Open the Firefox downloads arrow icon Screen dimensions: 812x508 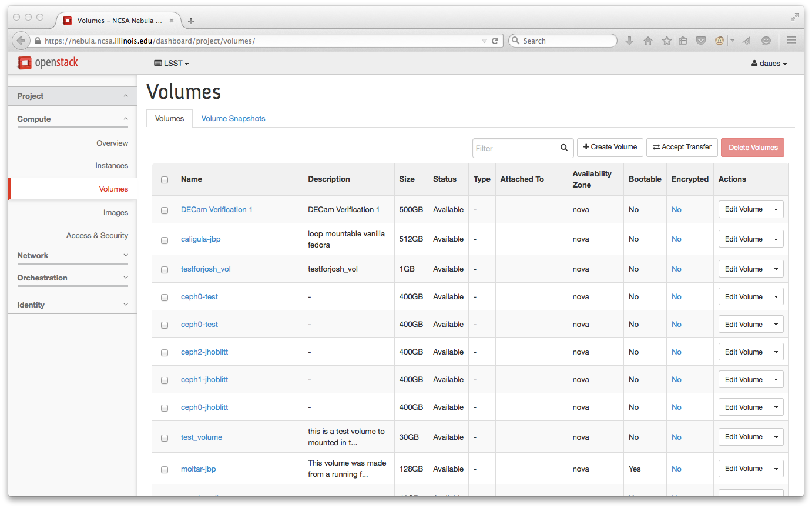tap(629, 41)
